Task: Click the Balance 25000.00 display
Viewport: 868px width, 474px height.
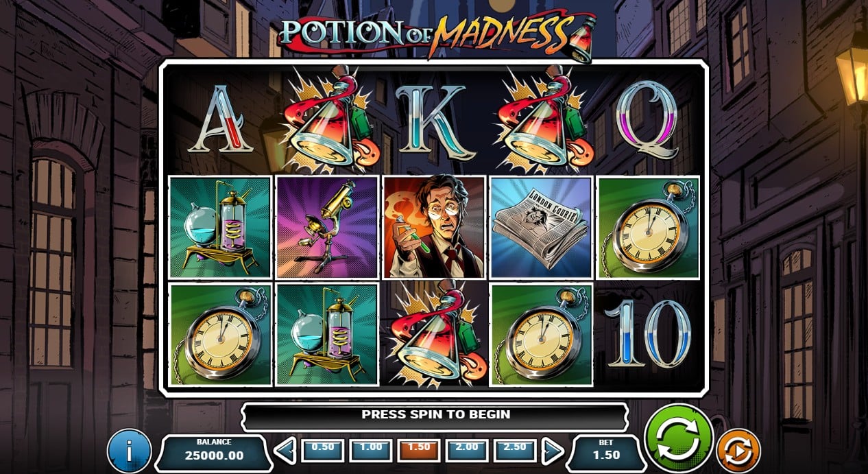Action: pyautogui.click(x=213, y=451)
